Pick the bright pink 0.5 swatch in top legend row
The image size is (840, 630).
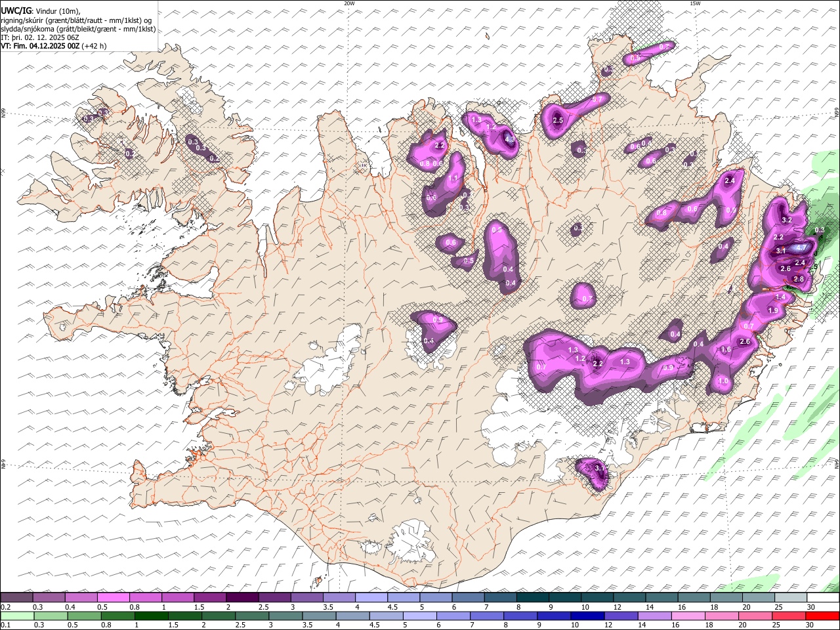coord(113,598)
